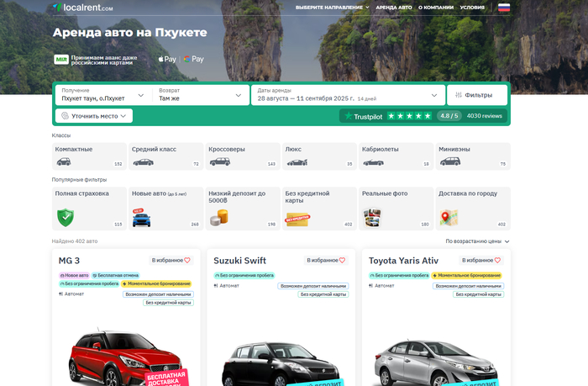Filter by Кабриолеты convertible class
Screen dimensions: 588x386
pyautogui.click(x=396, y=156)
